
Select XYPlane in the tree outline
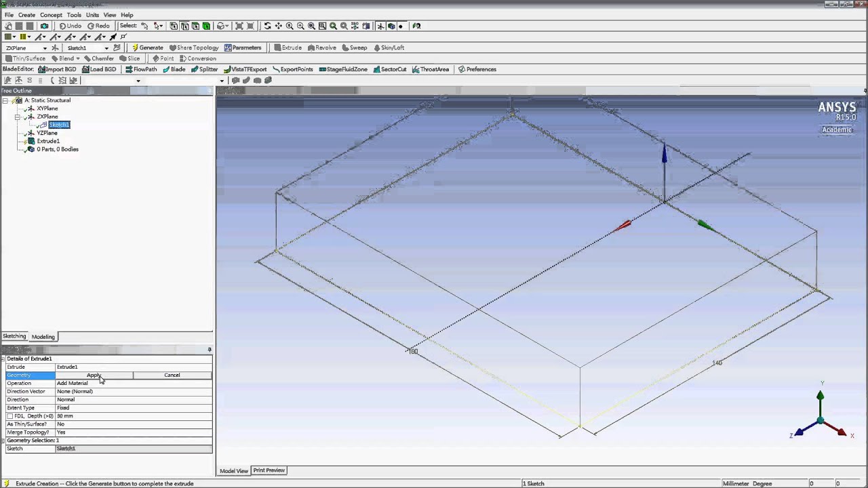47,108
